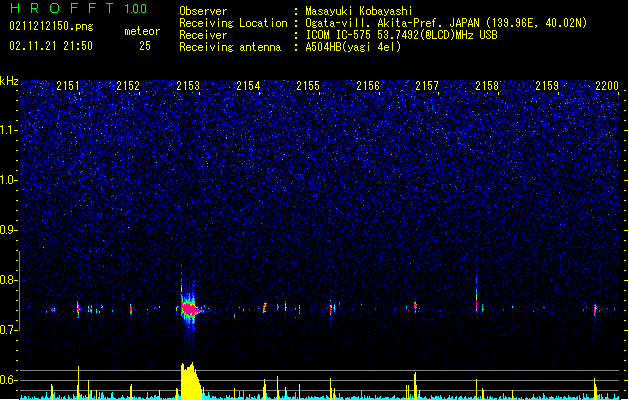Click the 0.8 kHz frequency axis label

(9, 280)
